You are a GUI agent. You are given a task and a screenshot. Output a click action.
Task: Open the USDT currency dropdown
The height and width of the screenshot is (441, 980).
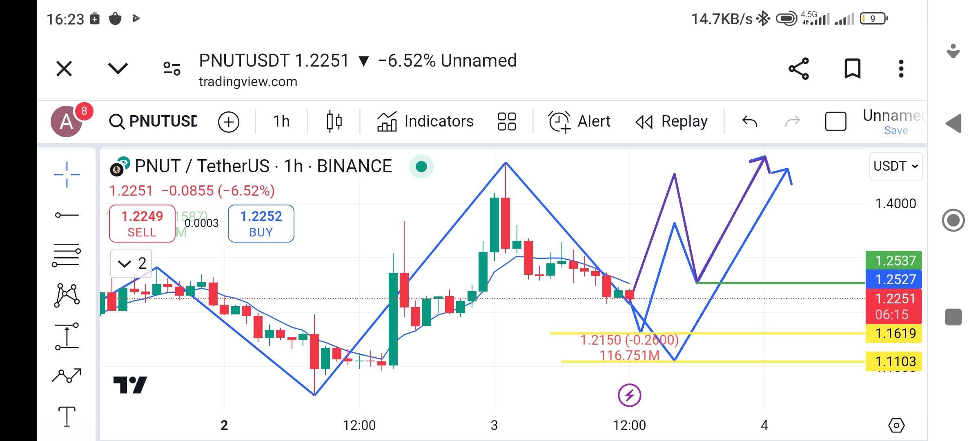[x=896, y=166]
